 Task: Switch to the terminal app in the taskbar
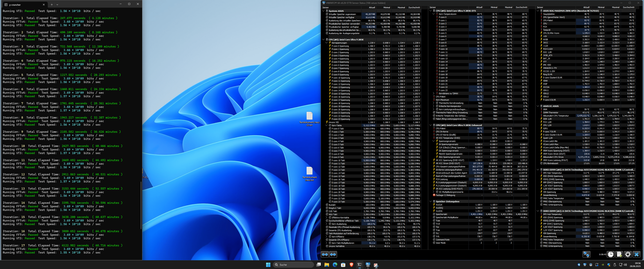(360, 265)
